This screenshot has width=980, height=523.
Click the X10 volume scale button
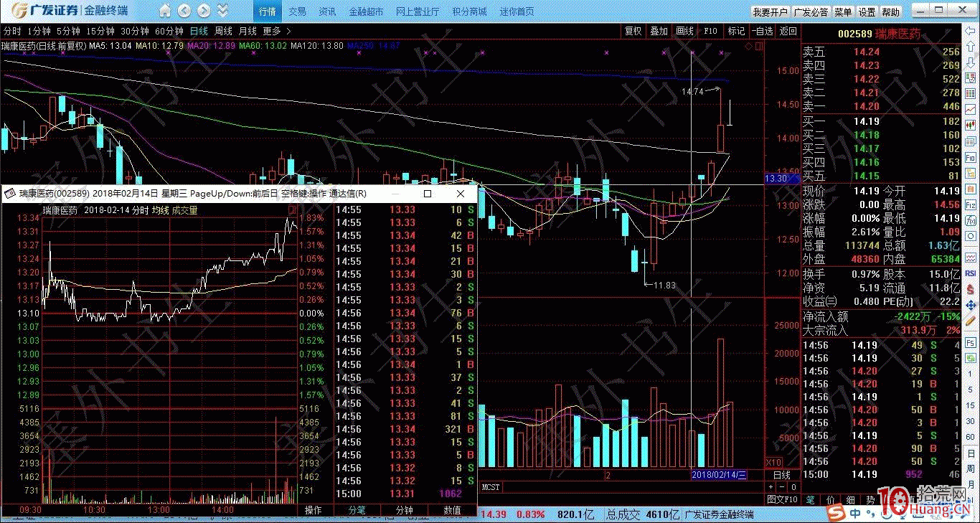[774, 463]
